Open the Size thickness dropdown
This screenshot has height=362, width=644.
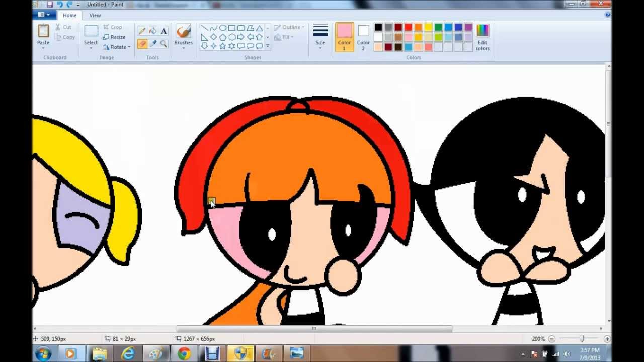point(320,37)
